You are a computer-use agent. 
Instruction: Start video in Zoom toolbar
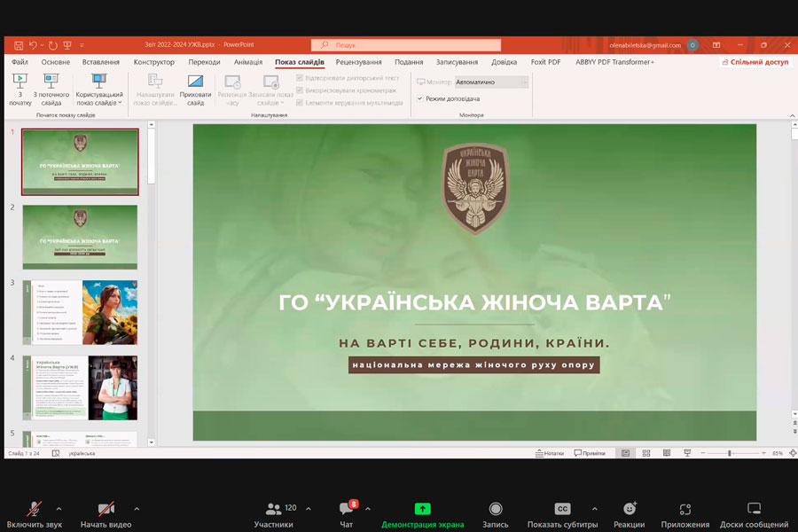[x=106, y=514]
